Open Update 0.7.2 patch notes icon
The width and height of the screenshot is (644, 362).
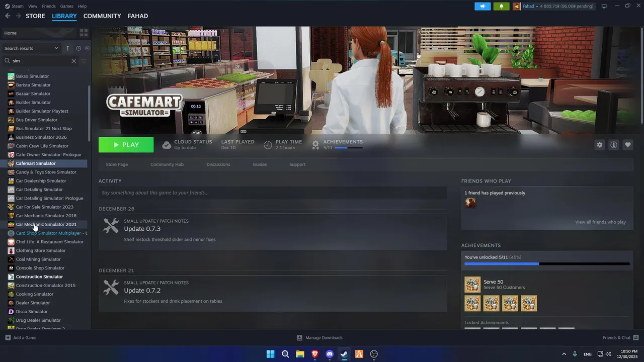111,287
